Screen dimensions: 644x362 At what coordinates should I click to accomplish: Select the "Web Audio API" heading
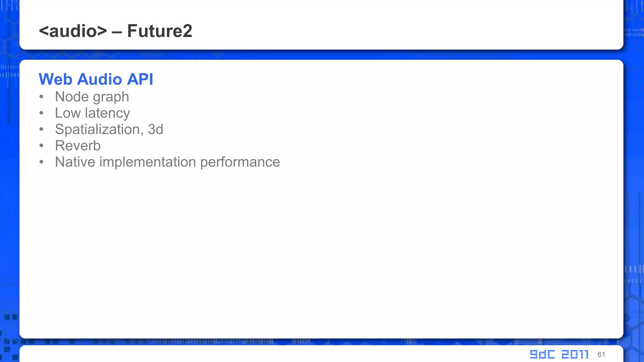[x=96, y=79]
